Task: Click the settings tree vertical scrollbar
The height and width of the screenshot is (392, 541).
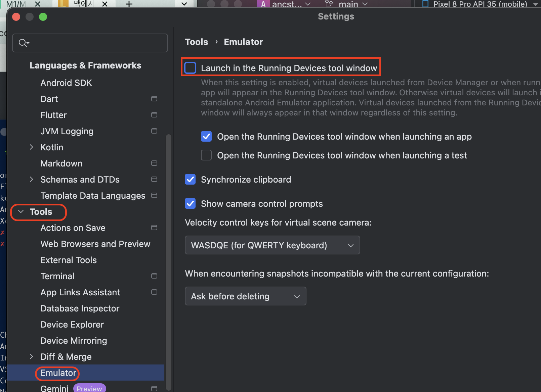Action: tap(169, 262)
